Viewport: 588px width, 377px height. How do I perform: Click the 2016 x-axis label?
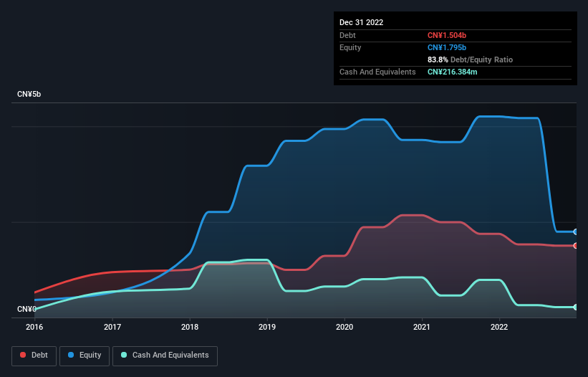(x=34, y=327)
